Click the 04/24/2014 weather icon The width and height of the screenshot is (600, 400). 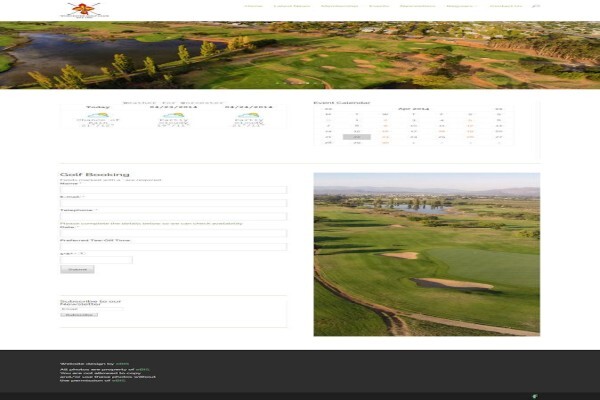pos(248,116)
